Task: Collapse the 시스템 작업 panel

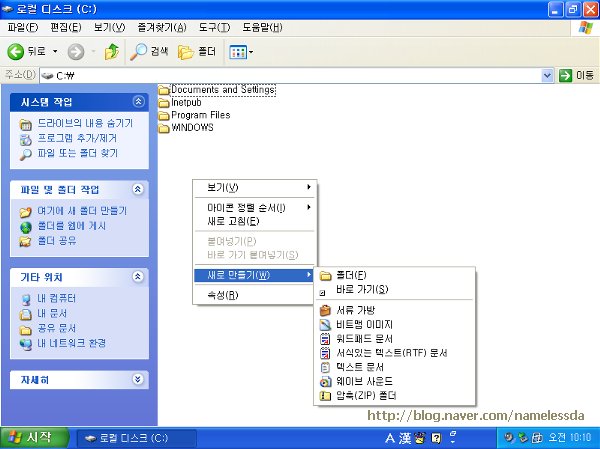Action: (138, 101)
